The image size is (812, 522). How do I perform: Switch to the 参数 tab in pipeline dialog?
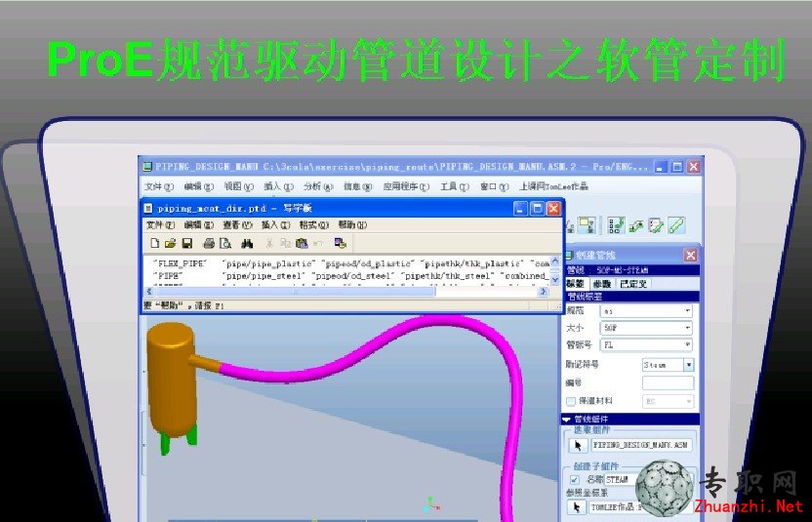click(x=603, y=284)
